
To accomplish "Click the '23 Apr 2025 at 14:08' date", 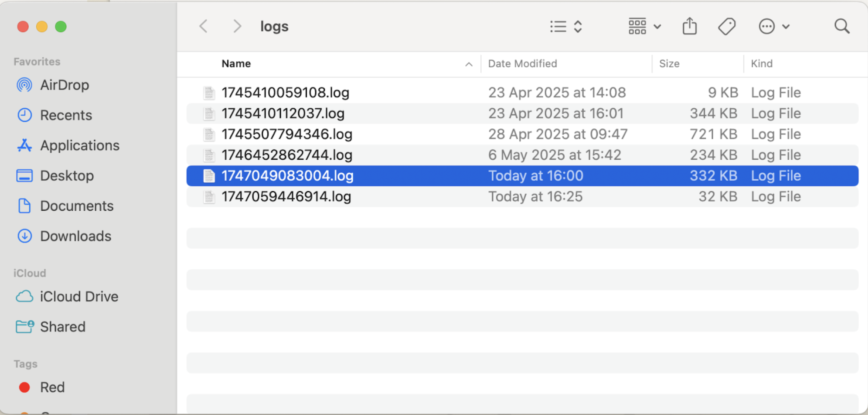I will click(557, 92).
